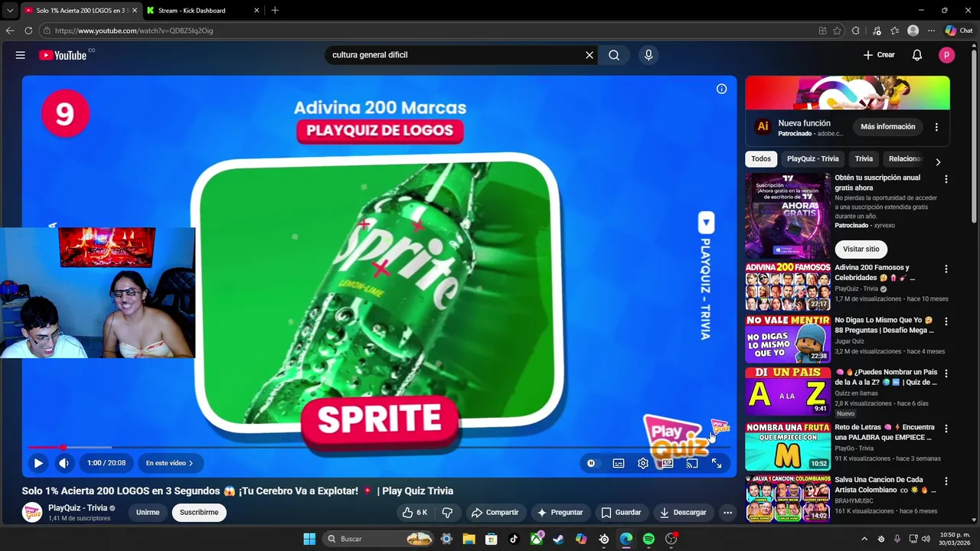Open options for the sponsored subscription card
This screenshot has width=980, height=551.
pos(946,179)
